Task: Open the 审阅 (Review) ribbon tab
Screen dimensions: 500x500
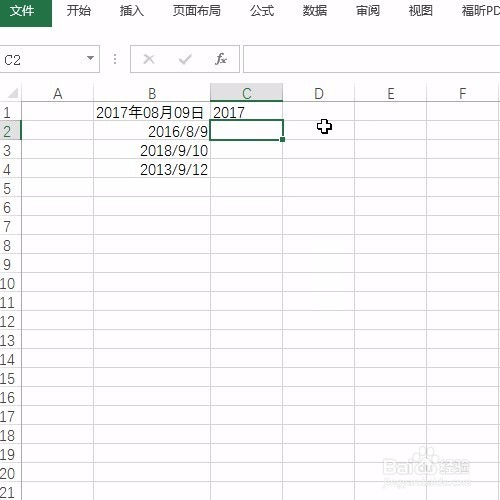Action: 368,11
